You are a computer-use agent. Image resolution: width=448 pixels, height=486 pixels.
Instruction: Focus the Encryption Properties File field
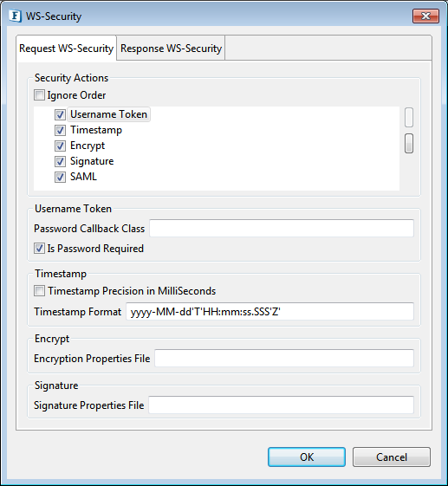tap(284, 359)
